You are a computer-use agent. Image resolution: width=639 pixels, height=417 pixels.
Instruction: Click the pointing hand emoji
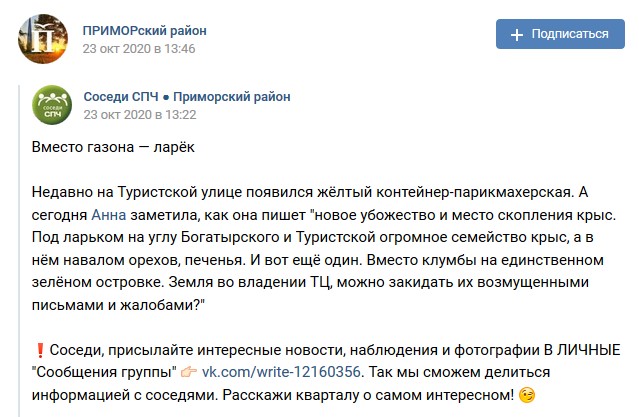(189, 372)
